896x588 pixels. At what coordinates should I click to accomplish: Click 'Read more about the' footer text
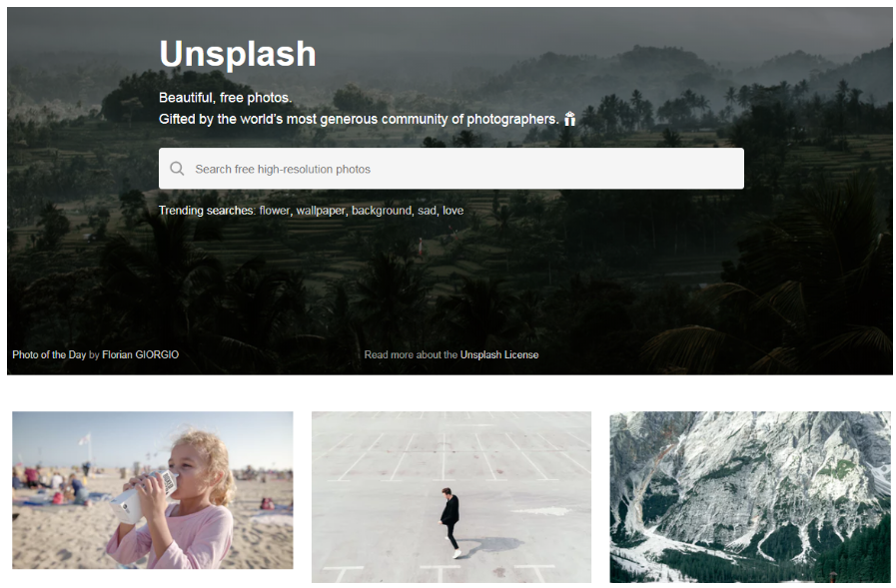pos(411,354)
